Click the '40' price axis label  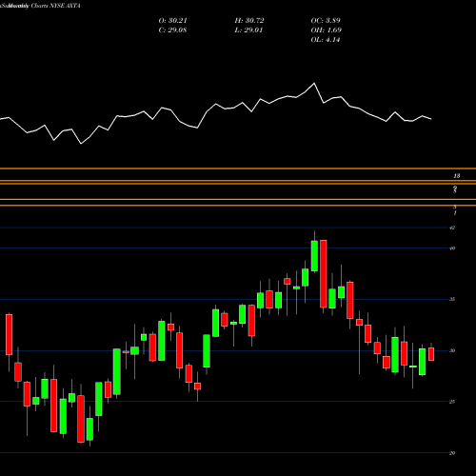tap(452, 248)
